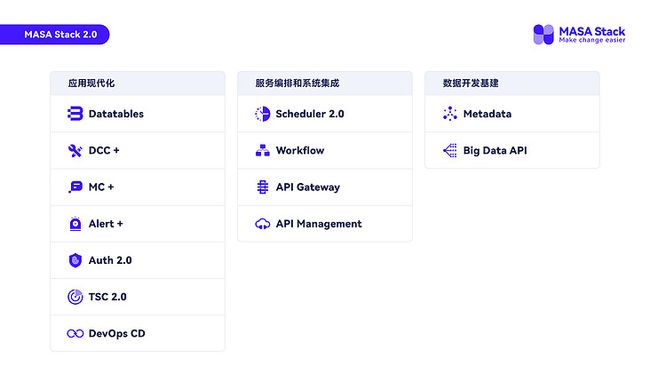
Task: Click the Auth 2.0 shield icon
Action: pyautogui.click(x=75, y=260)
